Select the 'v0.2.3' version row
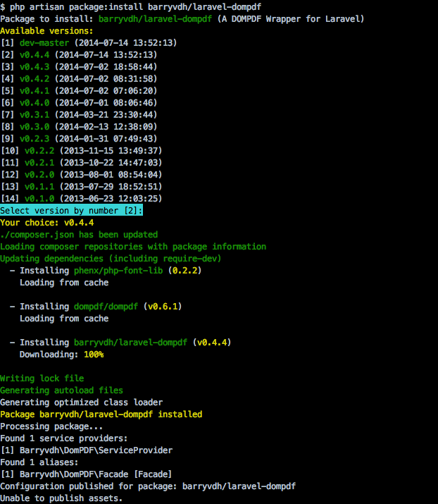Screen dimensions: 438x504 coord(79,139)
